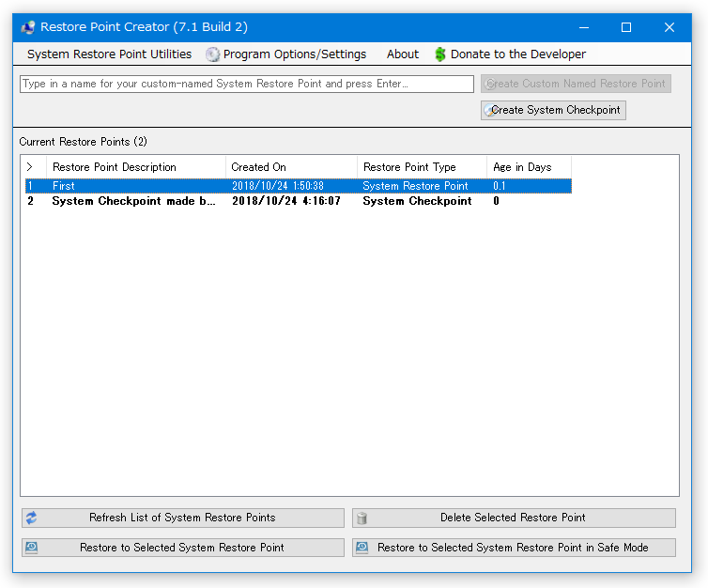Click the date 2018/10/24 1:50:38
708x588 pixels.
point(278,186)
